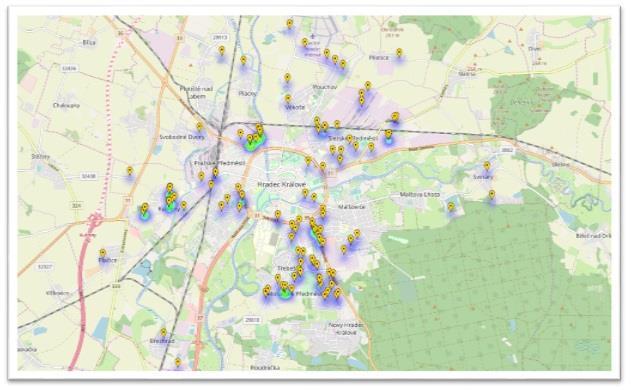Select the marker above the Věkoše label
631x390 pixels.
coord(288,99)
